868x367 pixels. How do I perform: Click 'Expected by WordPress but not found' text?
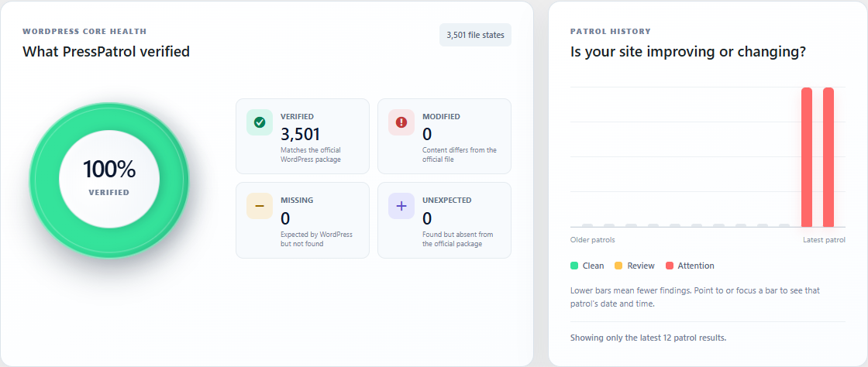click(317, 238)
